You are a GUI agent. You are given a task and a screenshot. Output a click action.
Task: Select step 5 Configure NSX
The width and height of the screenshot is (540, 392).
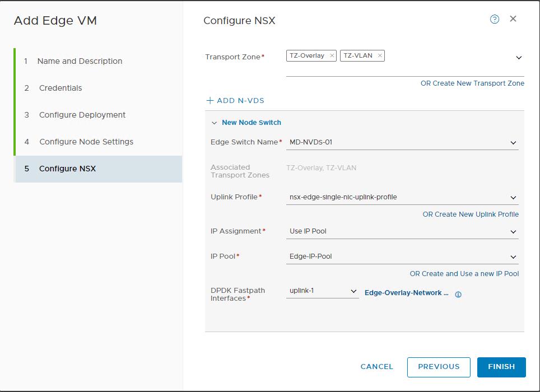click(x=98, y=169)
